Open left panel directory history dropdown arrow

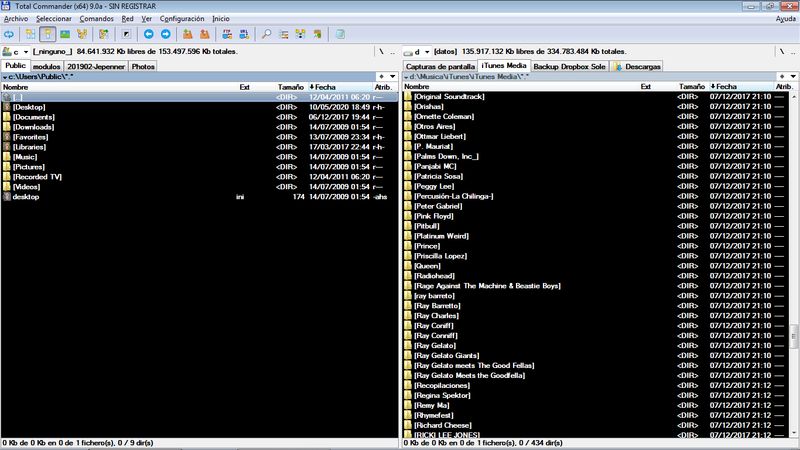point(392,77)
